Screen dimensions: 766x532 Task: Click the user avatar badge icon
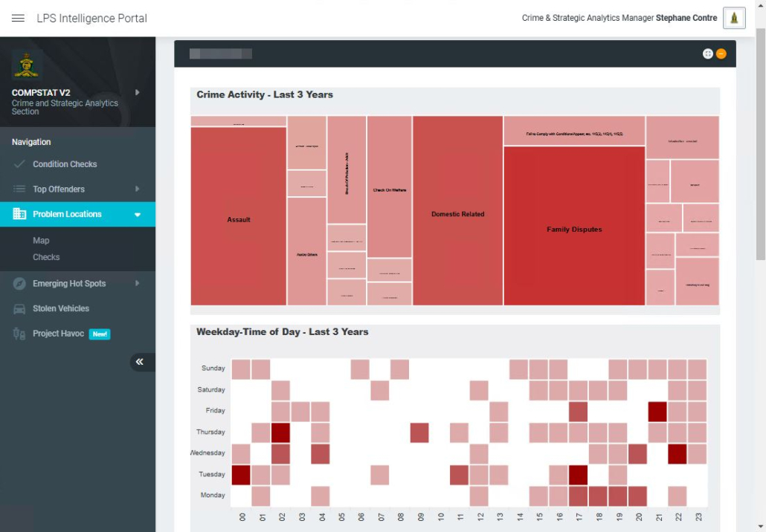pos(734,19)
